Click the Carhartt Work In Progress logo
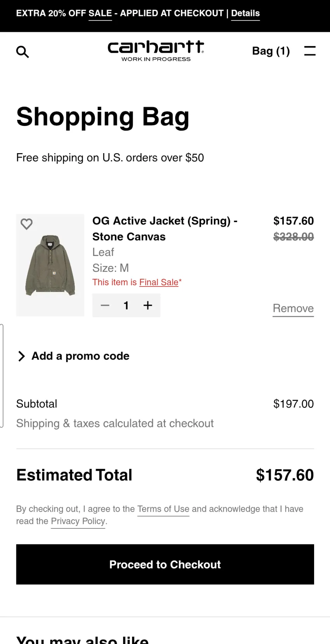The height and width of the screenshot is (644, 330). pyautogui.click(x=156, y=51)
